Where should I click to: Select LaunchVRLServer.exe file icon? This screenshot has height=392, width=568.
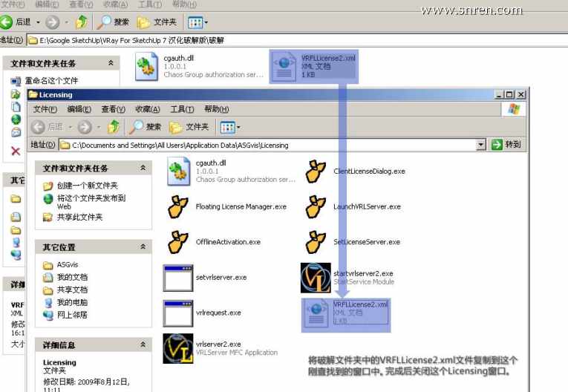click(x=316, y=206)
